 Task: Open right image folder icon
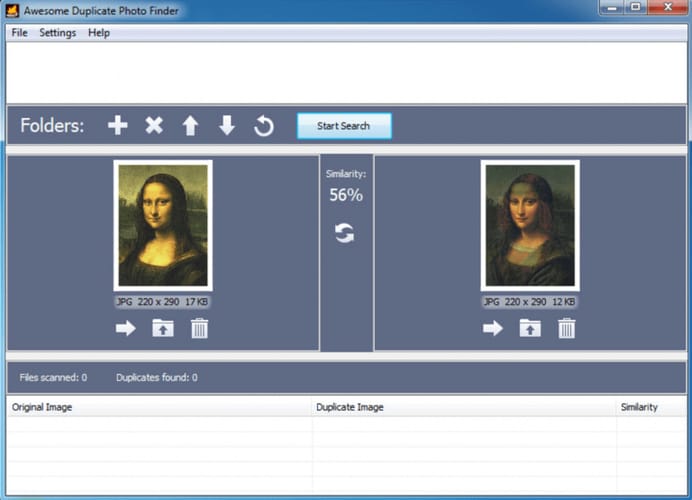tap(530, 328)
